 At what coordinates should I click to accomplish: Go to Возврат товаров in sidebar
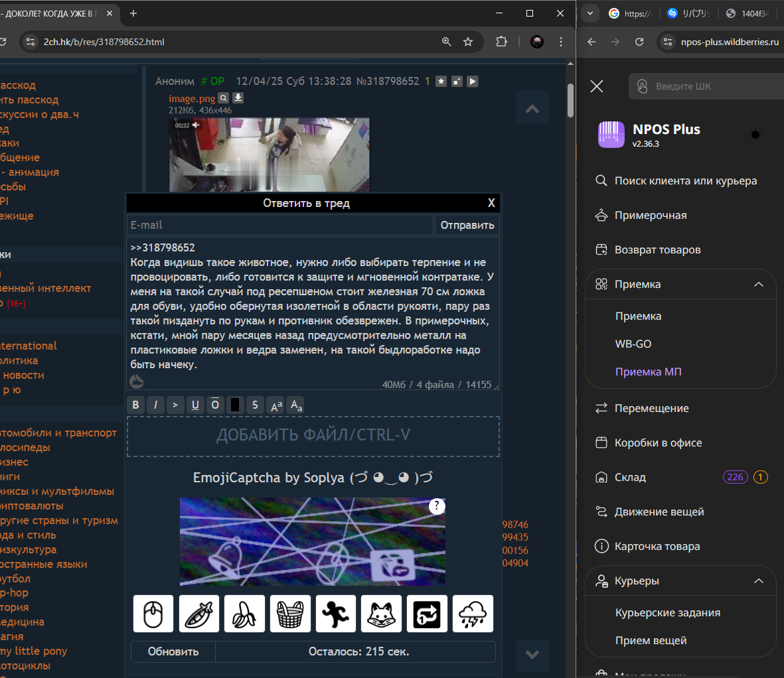coord(657,250)
